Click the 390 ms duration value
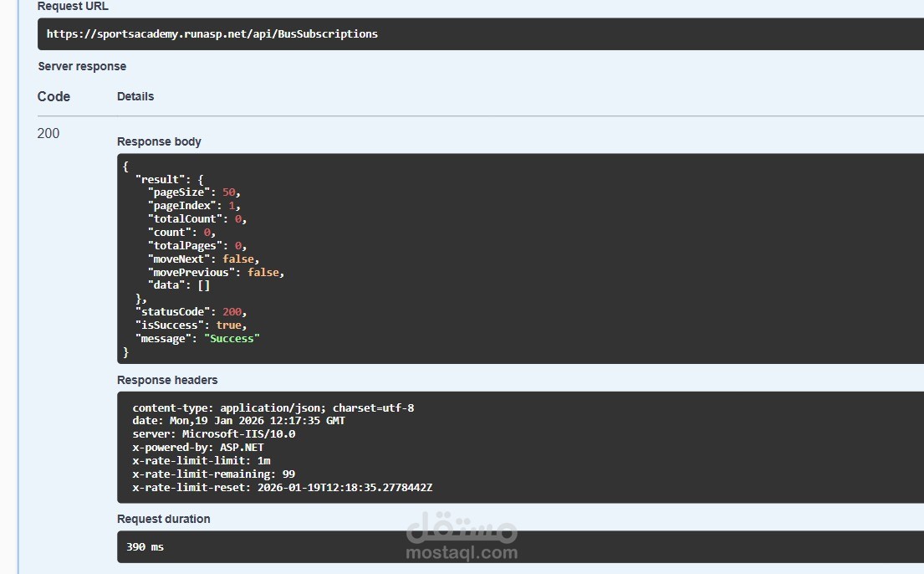924x574 pixels. [145, 547]
